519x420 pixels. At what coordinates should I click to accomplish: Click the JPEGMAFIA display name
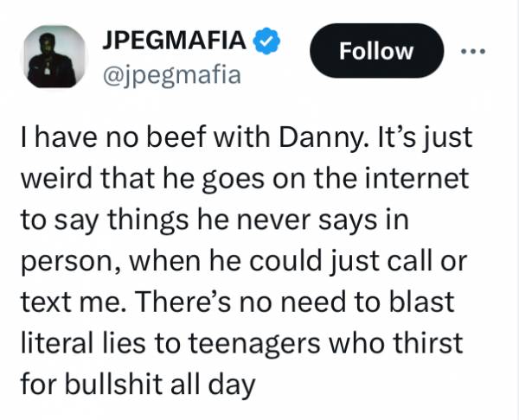point(176,40)
